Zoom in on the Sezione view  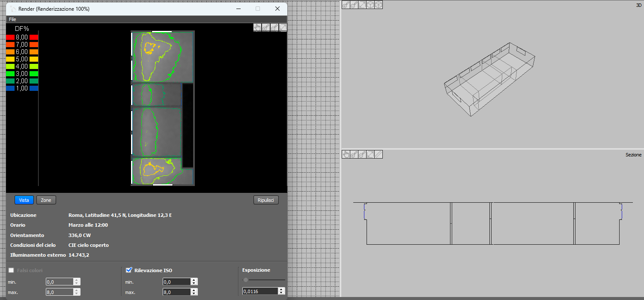pos(354,154)
